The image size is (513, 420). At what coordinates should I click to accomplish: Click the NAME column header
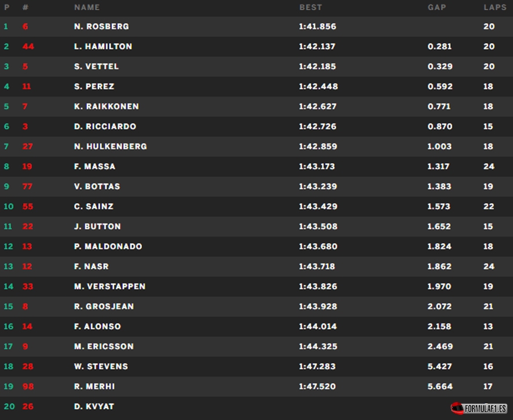[x=87, y=7]
